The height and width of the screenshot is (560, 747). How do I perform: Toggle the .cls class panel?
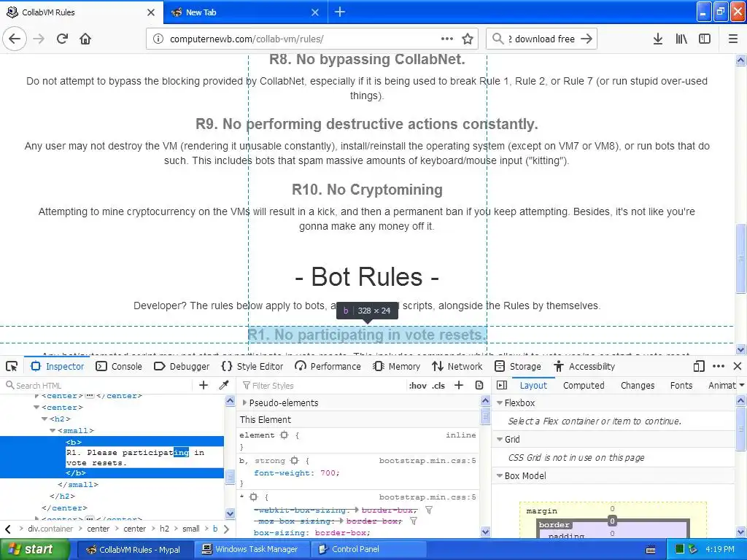438,386
